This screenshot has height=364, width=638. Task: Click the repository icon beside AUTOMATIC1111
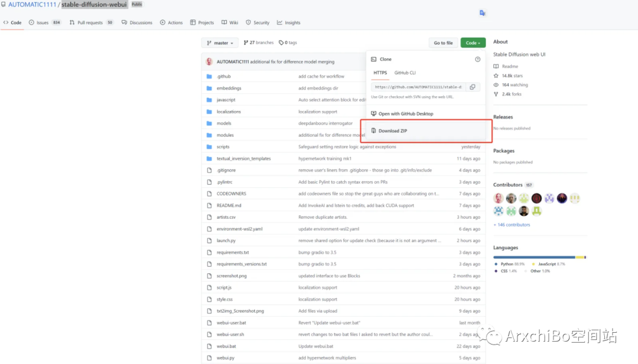(x=4, y=5)
